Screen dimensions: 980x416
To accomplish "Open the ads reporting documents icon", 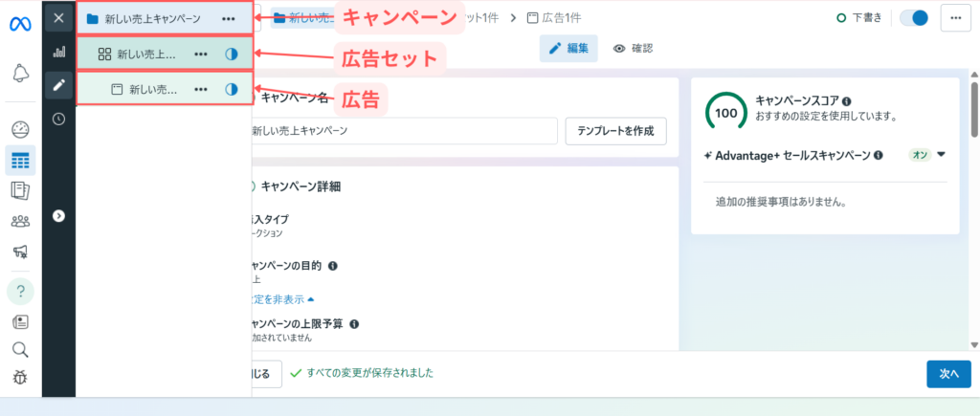I will pyautogui.click(x=21, y=190).
